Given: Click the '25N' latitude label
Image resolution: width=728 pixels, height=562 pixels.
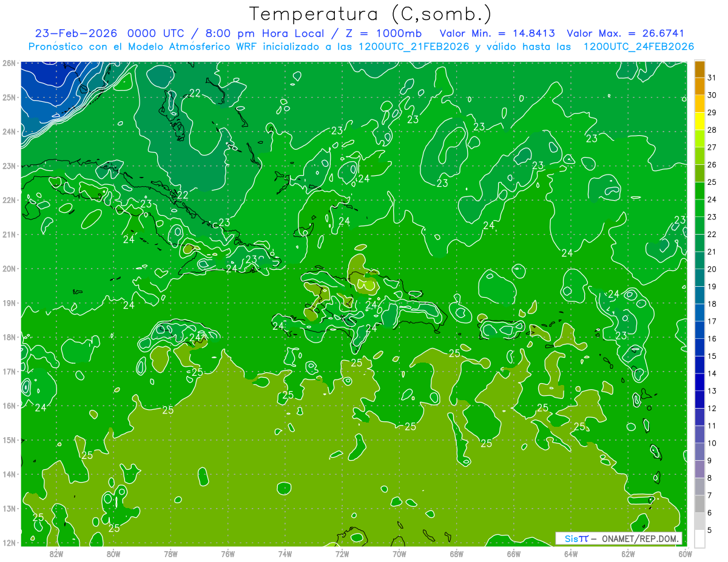Looking at the screenshot, I should click(8, 97).
